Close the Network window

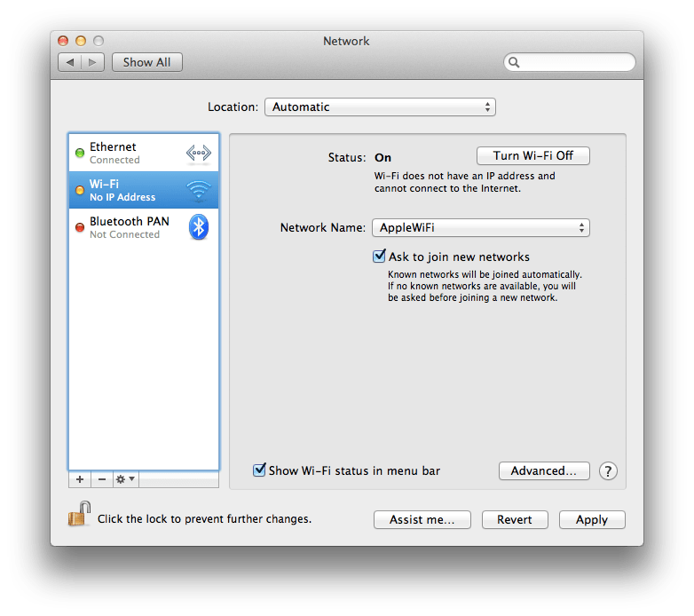tap(63, 41)
